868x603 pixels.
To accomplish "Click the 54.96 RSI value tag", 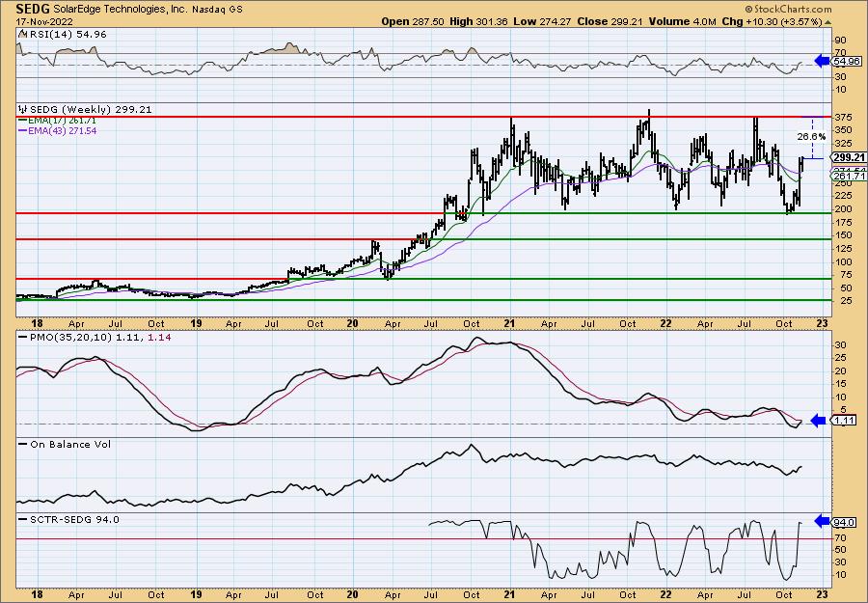I will coord(845,62).
